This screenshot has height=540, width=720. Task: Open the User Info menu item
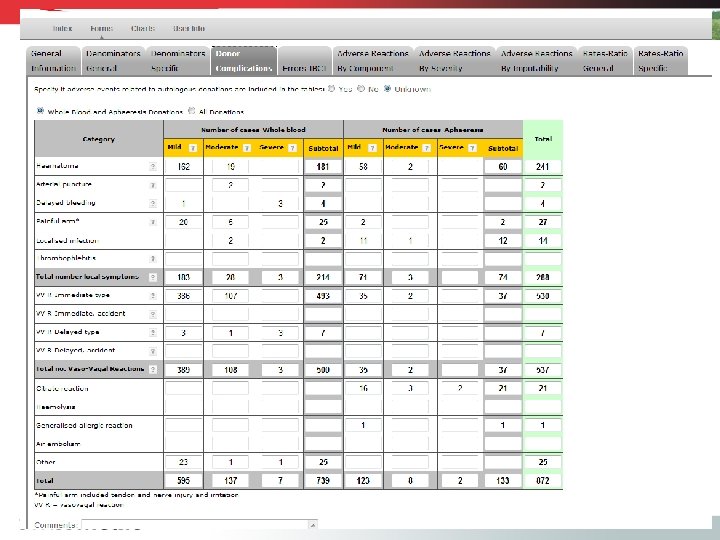pyautogui.click(x=189, y=28)
